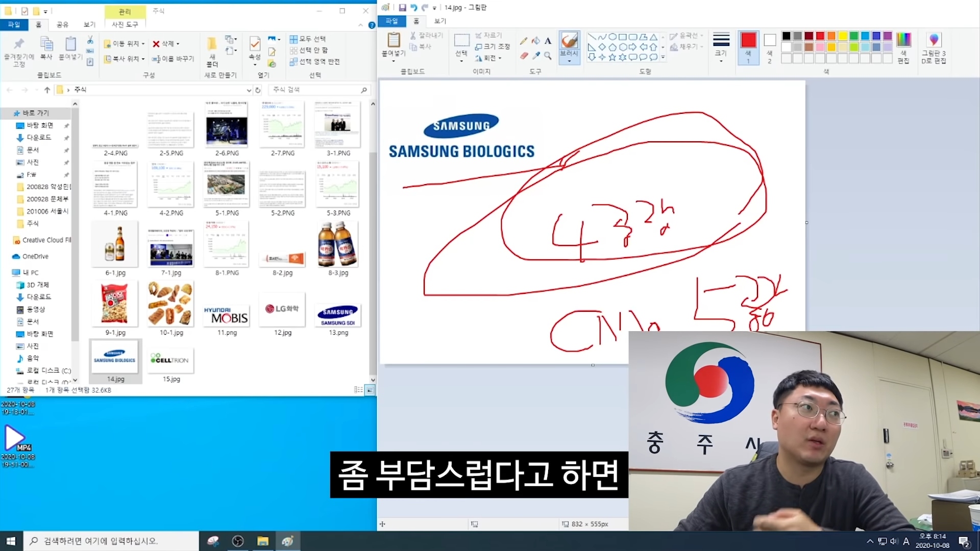Click the scissors Cut icon in Explorer ribbon
This screenshot has height=551, width=980.
pos(90,40)
